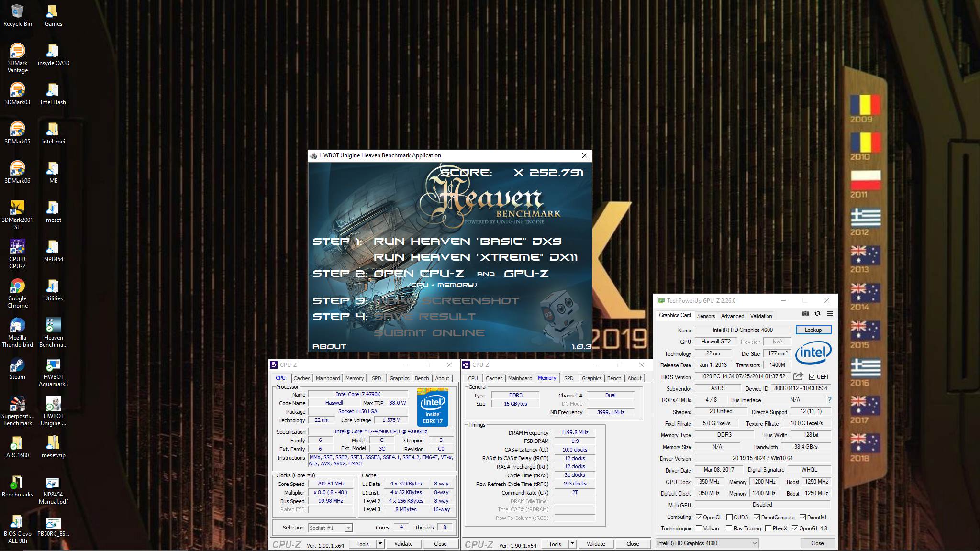Switch to Advanced tab in GPU-Z
The width and height of the screenshot is (980, 551).
pyautogui.click(x=733, y=316)
